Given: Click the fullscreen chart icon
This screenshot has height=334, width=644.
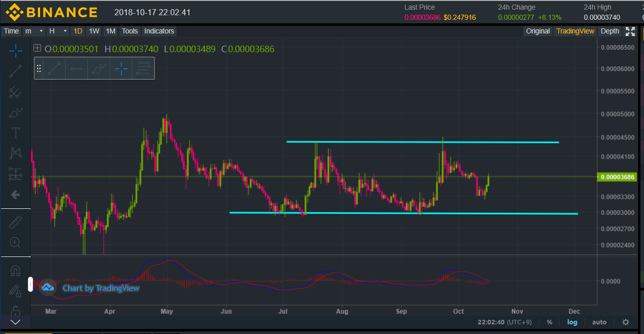Looking at the screenshot, I should pos(630,31).
